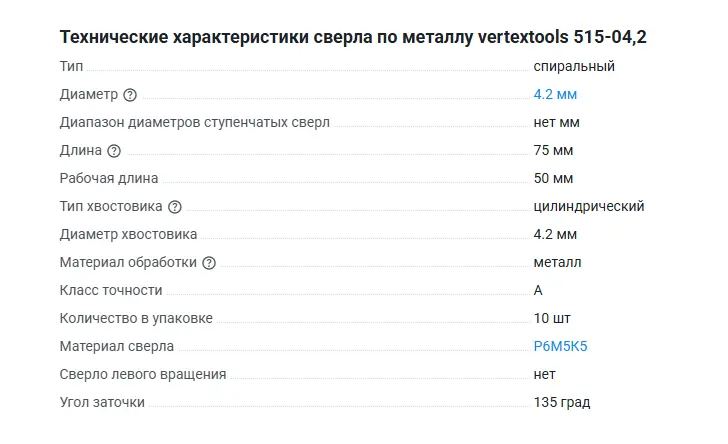Click the Сверло левого вращения label
Image resolution: width=728 pixels, height=444 pixels.
coord(143,375)
